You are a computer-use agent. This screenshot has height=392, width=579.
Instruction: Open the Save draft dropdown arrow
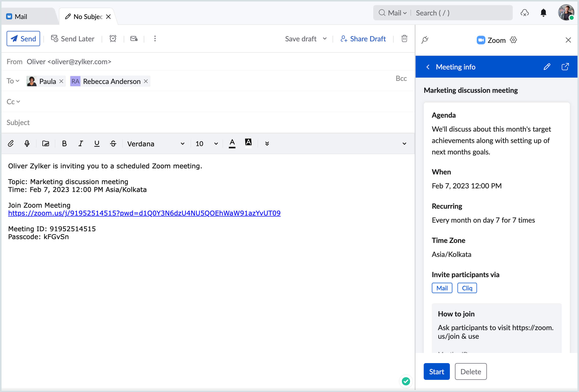point(325,39)
